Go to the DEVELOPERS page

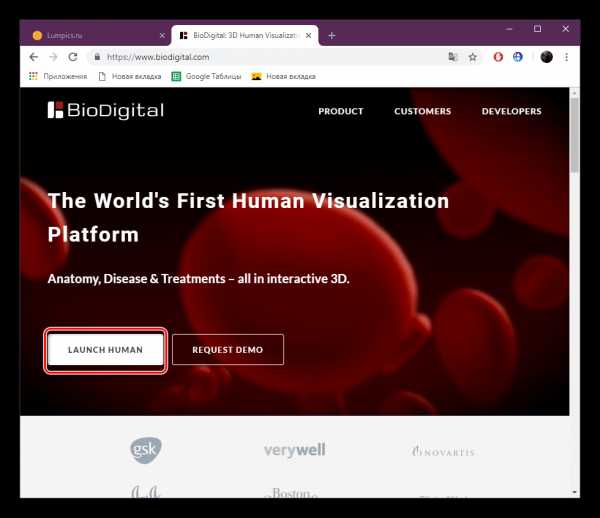tap(511, 111)
